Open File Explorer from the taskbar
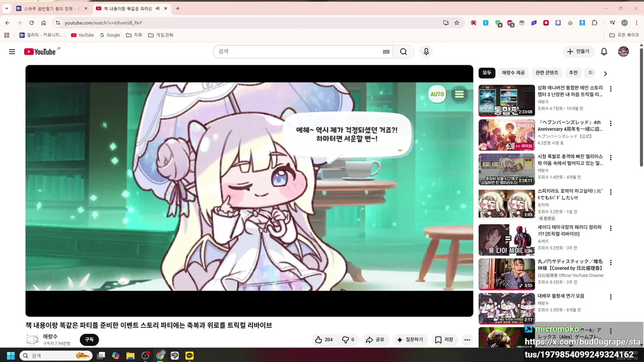Image resolution: width=644 pixels, height=362 pixels. (x=130, y=355)
